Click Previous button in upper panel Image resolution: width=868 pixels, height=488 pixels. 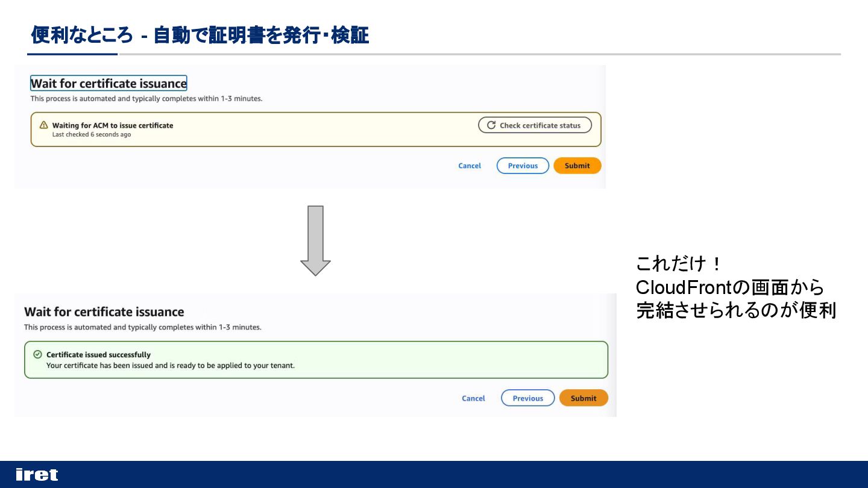(x=523, y=166)
